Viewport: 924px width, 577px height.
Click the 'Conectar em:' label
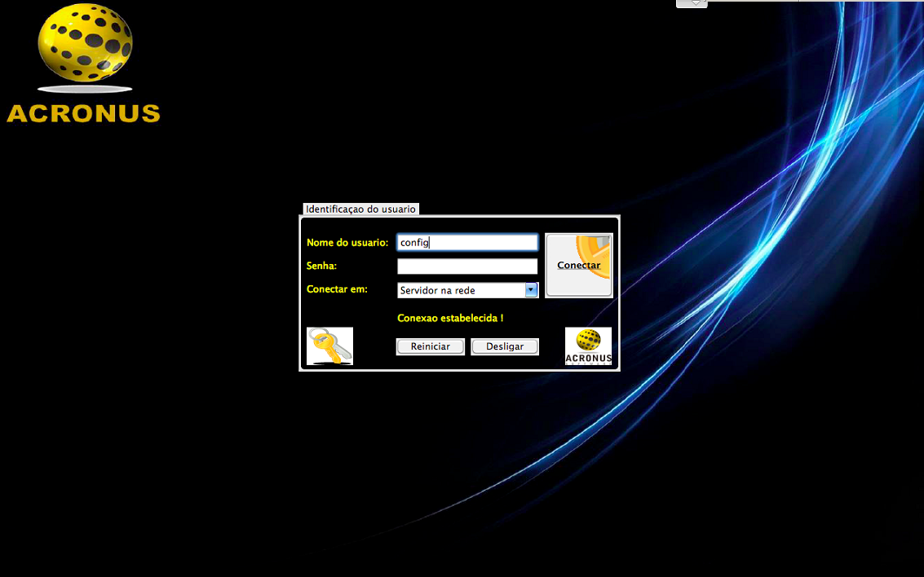[x=337, y=289]
